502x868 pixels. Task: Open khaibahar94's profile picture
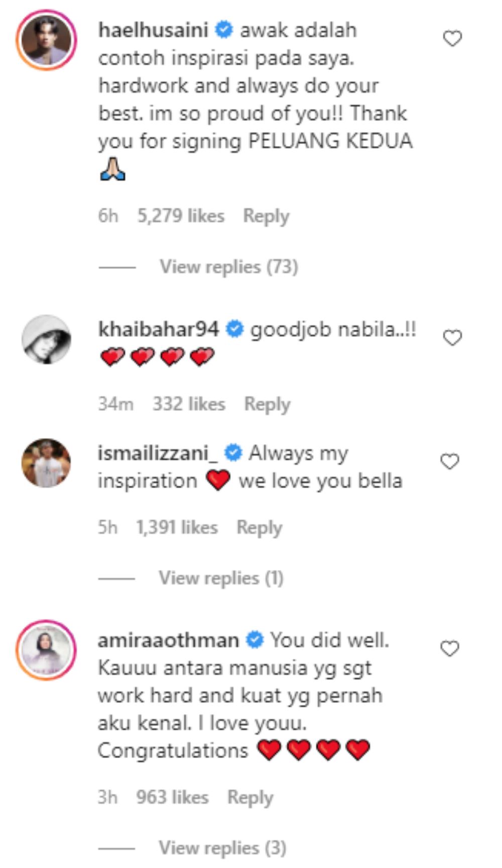point(46,339)
